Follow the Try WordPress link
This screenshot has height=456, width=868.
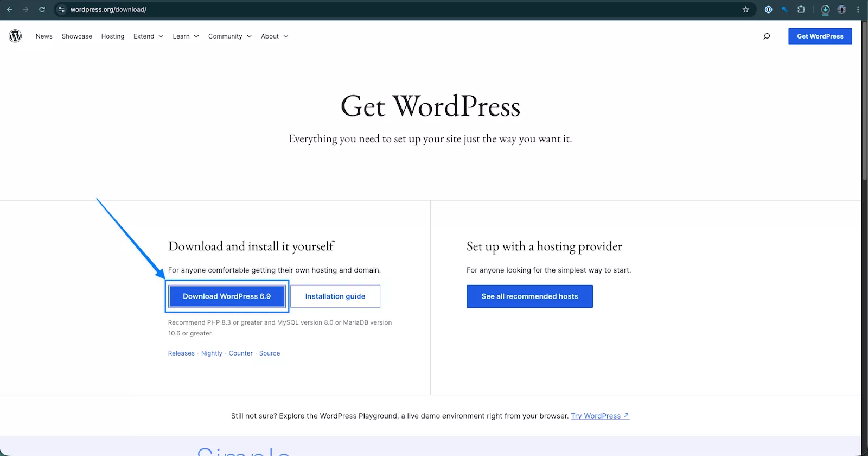coord(600,416)
